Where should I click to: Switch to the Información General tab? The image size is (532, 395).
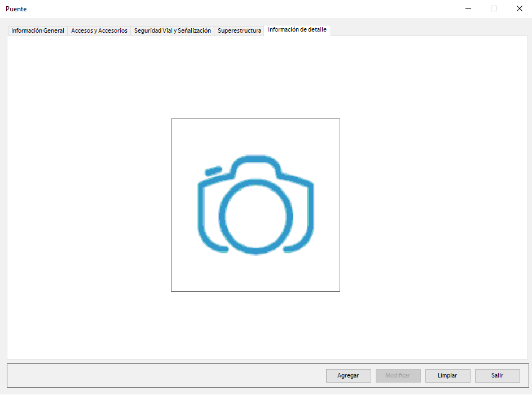coord(38,30)
